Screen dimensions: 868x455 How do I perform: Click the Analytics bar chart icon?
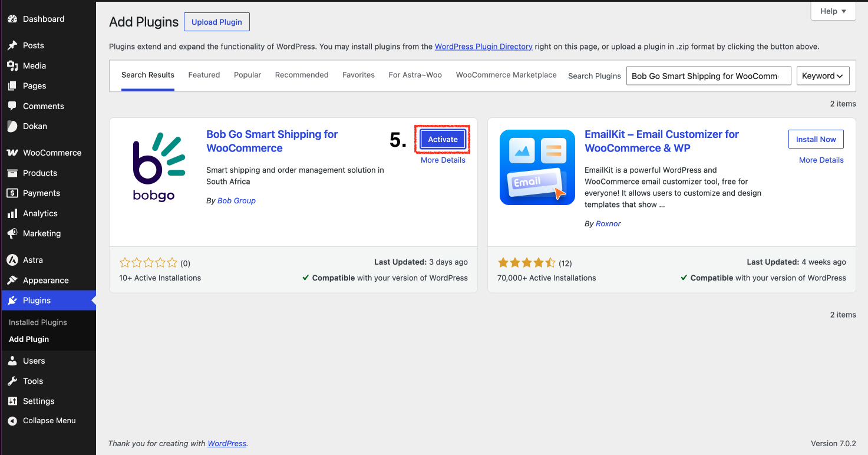click(12, 213)
